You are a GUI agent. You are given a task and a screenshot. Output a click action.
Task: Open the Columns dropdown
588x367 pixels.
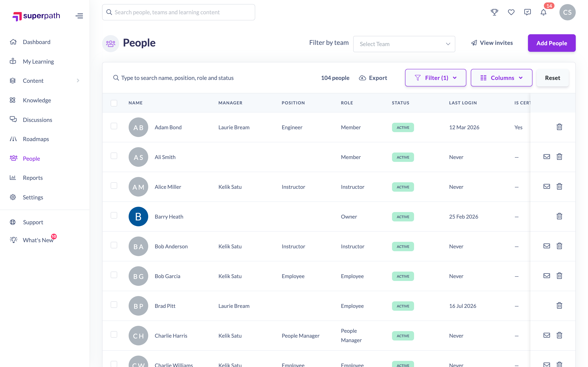tap(501, 78)
